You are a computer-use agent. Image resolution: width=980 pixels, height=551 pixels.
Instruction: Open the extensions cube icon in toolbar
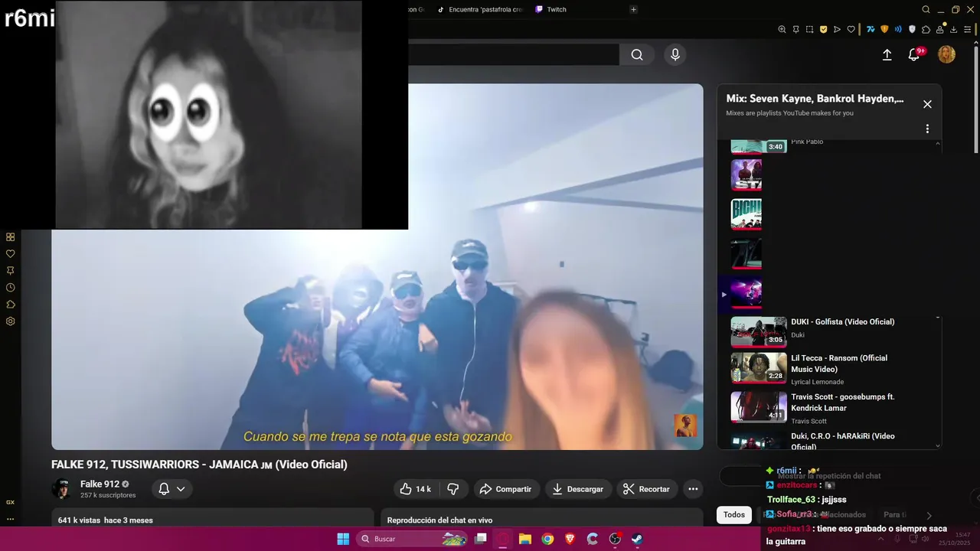(926, 29)
